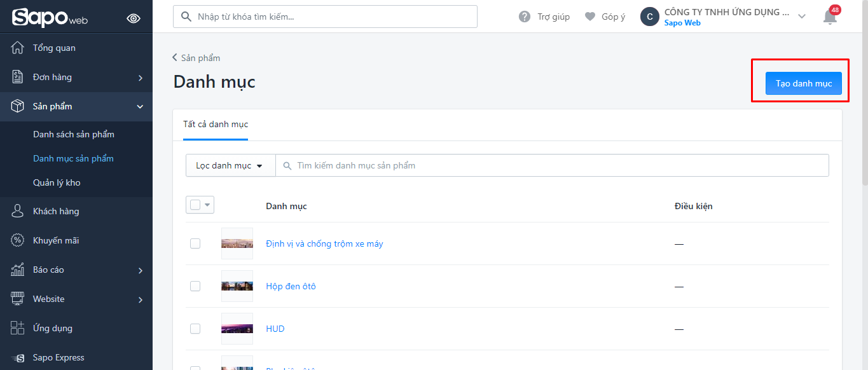Click the Tổng quan home icon
868x370 pixels.
point(18,48)
